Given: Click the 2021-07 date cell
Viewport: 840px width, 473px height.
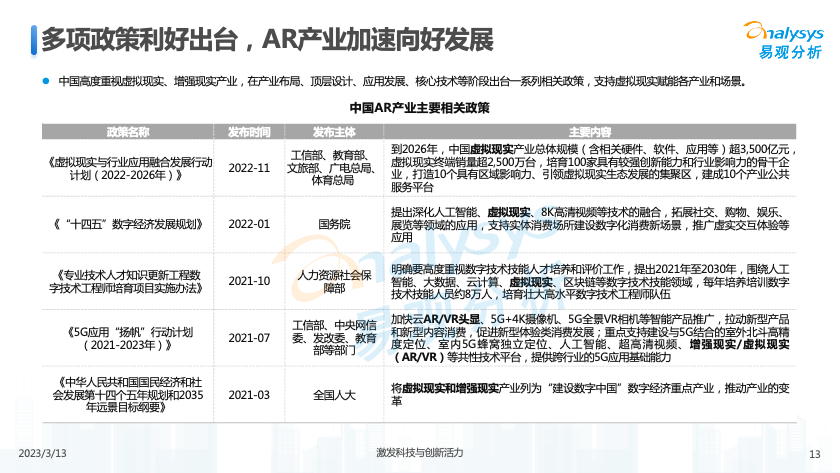Looking at the screenshot, I should pos(249,338).
